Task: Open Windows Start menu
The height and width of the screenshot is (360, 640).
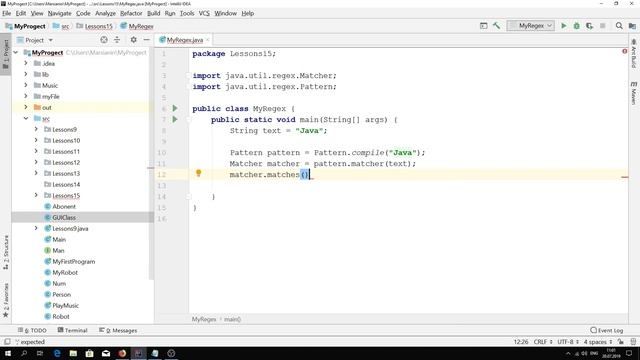Action: tap(8, 353)
